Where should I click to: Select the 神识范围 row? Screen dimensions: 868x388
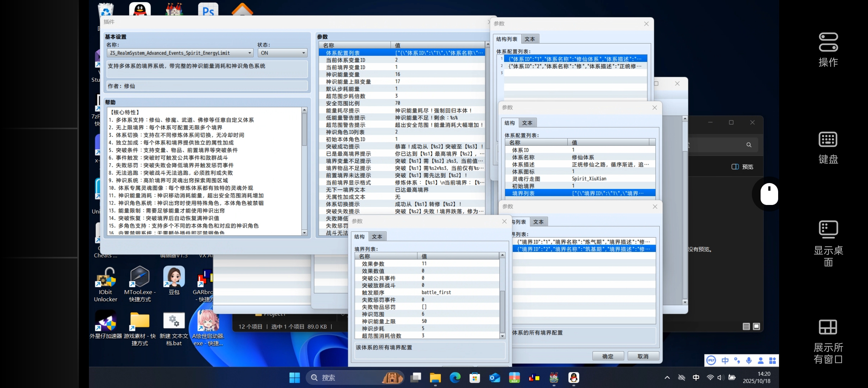tap(426, 314)
